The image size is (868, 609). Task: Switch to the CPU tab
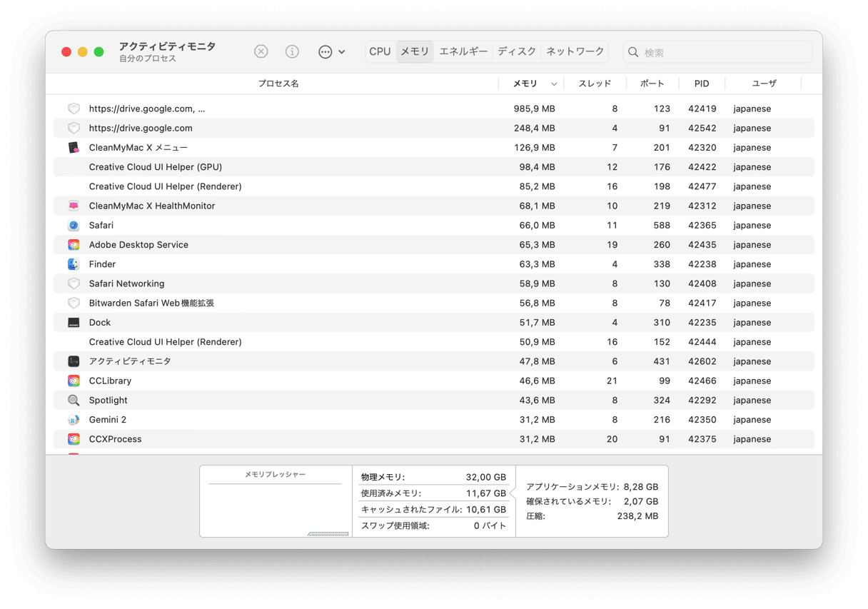[380, 52]
